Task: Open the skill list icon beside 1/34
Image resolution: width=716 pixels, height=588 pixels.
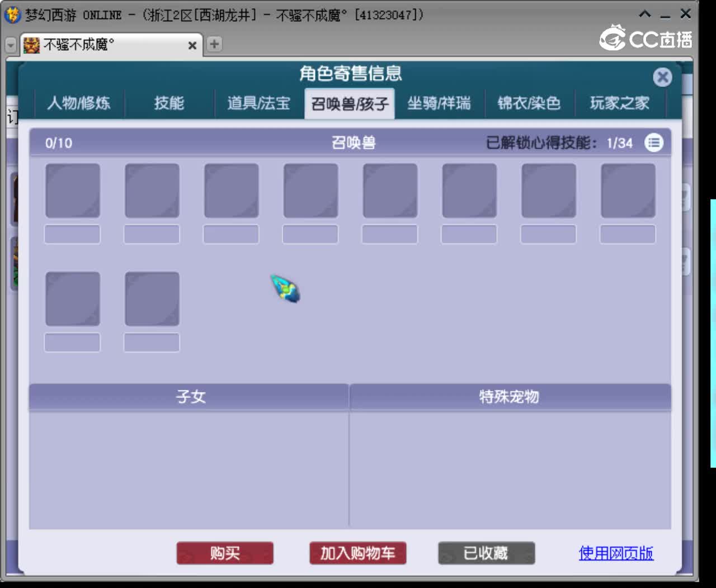Action: coord(653,143)
